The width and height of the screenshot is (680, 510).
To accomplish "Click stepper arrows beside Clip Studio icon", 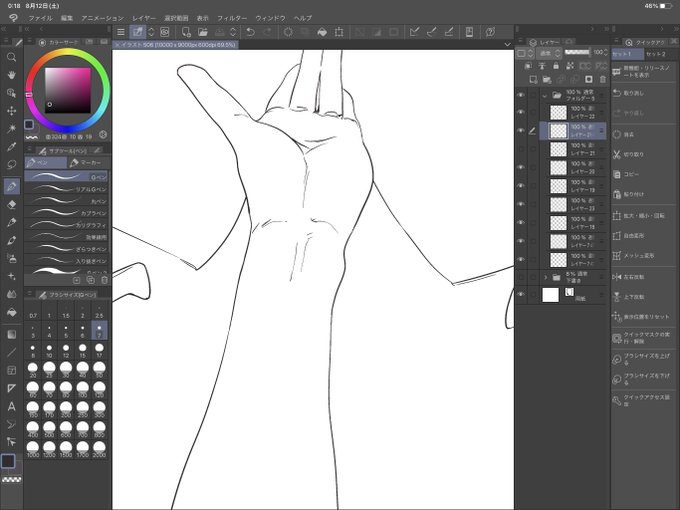I will (x=151, y=32).
